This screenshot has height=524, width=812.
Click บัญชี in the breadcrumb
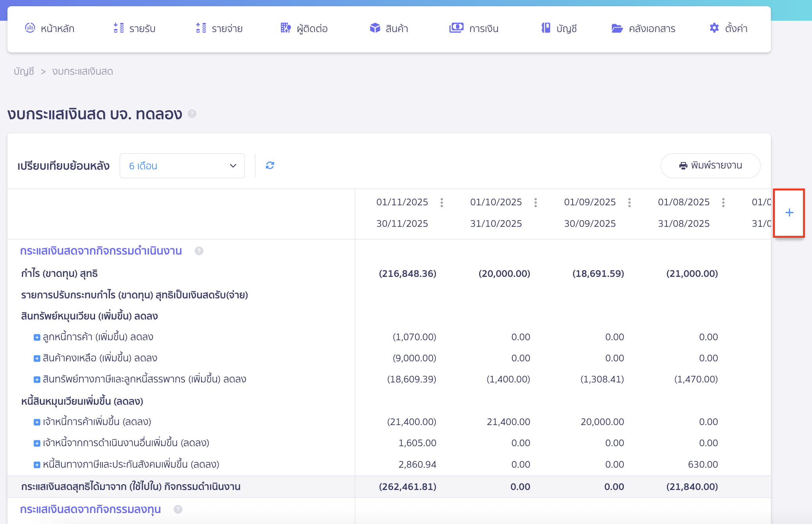click(23, 71)
